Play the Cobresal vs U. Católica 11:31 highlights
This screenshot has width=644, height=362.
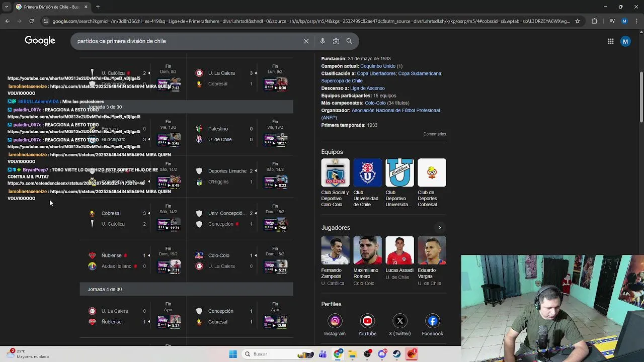[169, 224]
